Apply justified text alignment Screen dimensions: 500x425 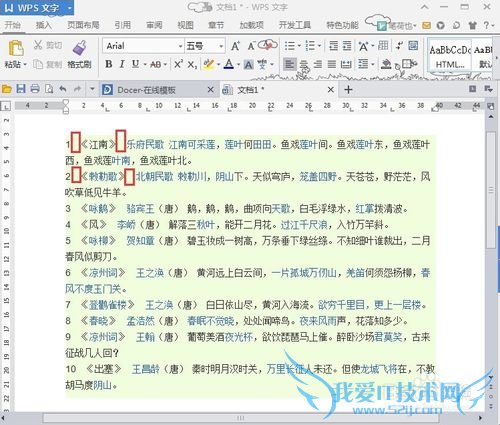coord(332,64)
